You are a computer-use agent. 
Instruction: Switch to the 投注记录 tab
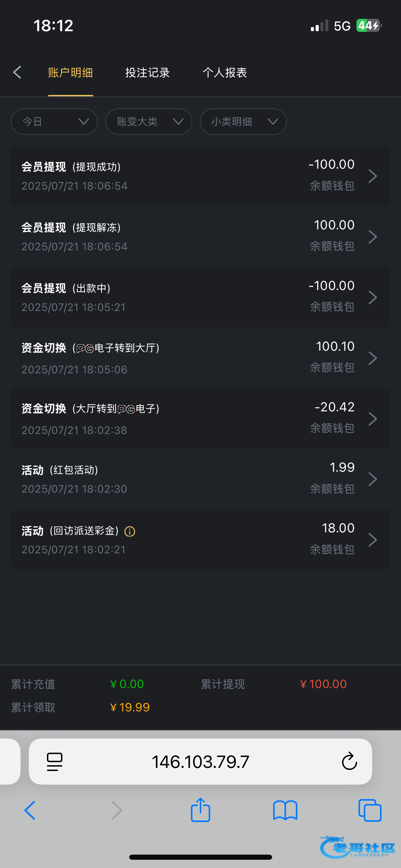tap(147, 73)
